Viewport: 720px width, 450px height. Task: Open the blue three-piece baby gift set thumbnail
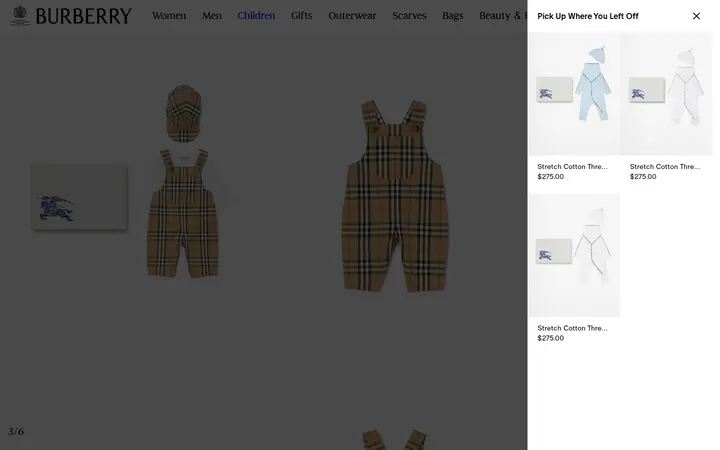click(574, 94)
